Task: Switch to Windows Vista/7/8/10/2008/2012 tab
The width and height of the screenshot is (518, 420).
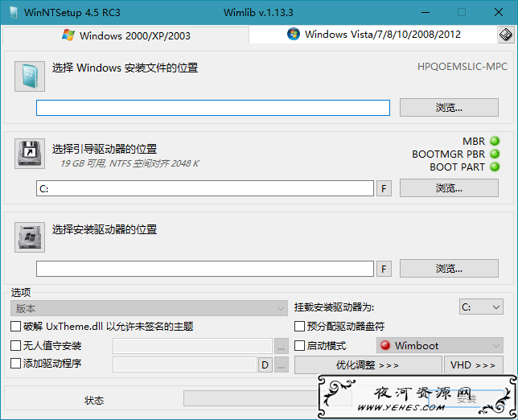Action: [x=373, y=35]
